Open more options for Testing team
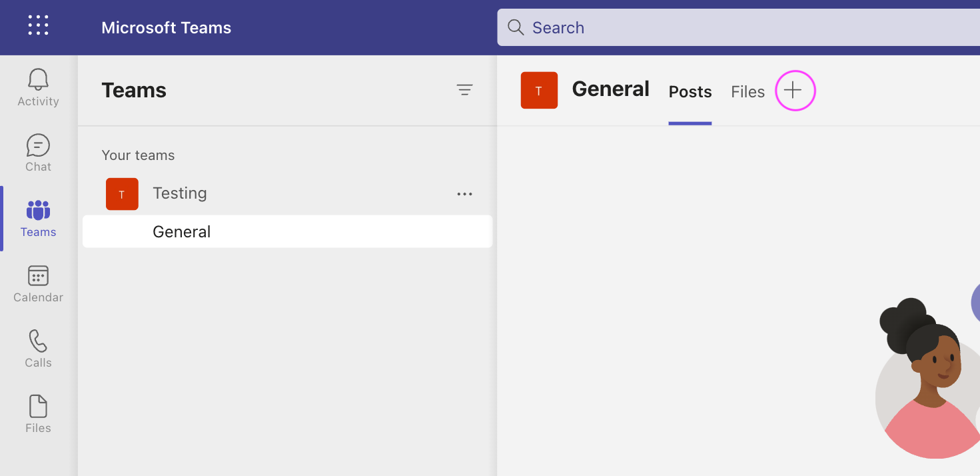Screen dimensions: 980x476 click(x=464, y=194)
